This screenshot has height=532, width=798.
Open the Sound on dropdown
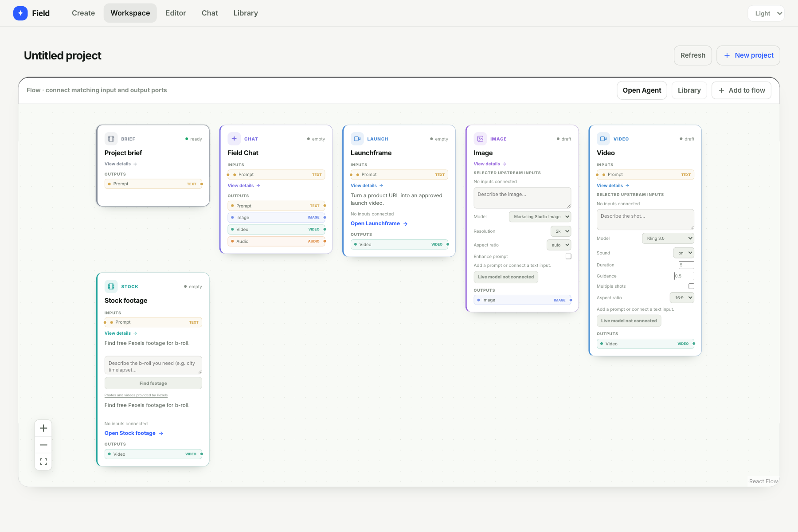tap(684, 253)
